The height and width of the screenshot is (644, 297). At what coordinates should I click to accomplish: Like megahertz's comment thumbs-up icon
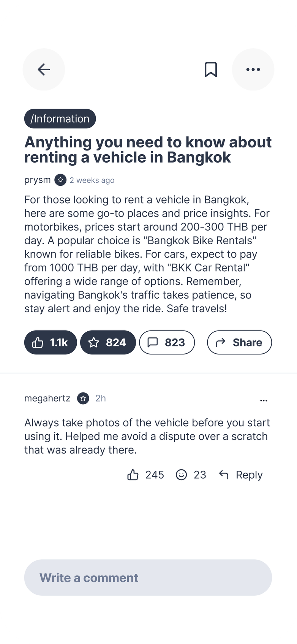133,475
